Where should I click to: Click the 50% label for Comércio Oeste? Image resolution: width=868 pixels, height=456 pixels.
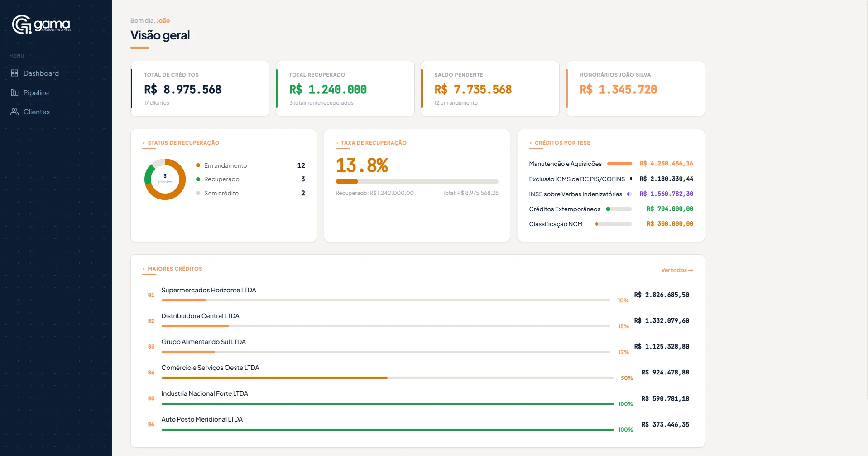(x=627, y=378)
